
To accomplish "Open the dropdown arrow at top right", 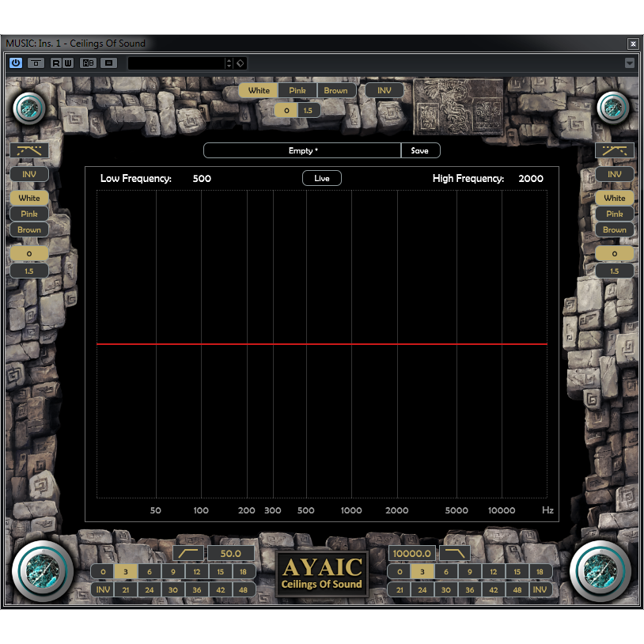I will 631,63.
